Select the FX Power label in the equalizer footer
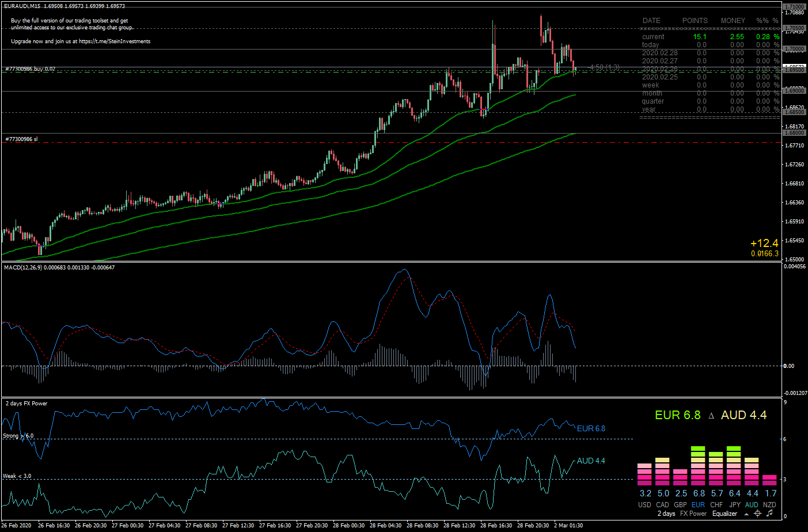Image resolution: width=808 pixels, height=532 pixels. pos(693,514)
